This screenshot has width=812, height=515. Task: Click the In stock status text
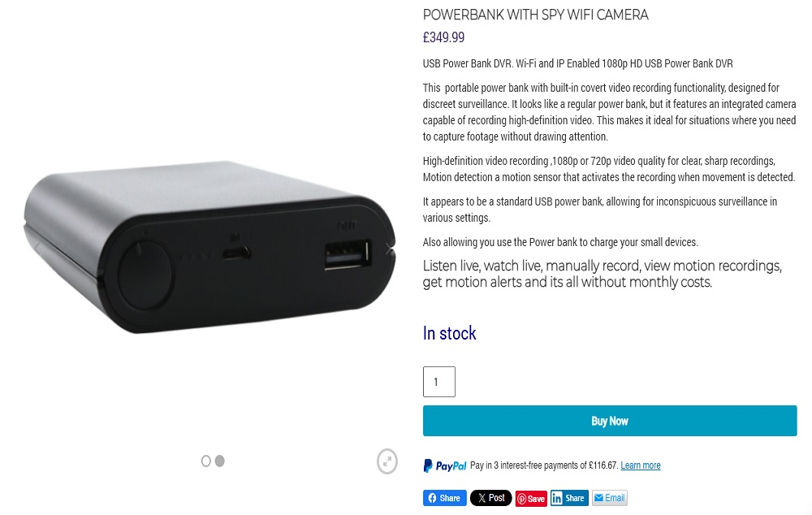click(x=450, y=333)
